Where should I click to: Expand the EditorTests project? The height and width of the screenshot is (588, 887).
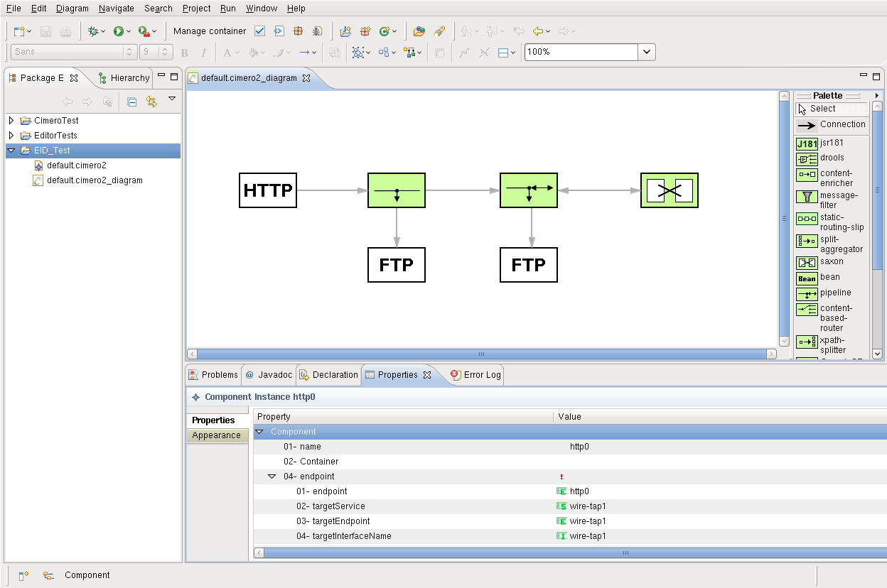(11, 136)
